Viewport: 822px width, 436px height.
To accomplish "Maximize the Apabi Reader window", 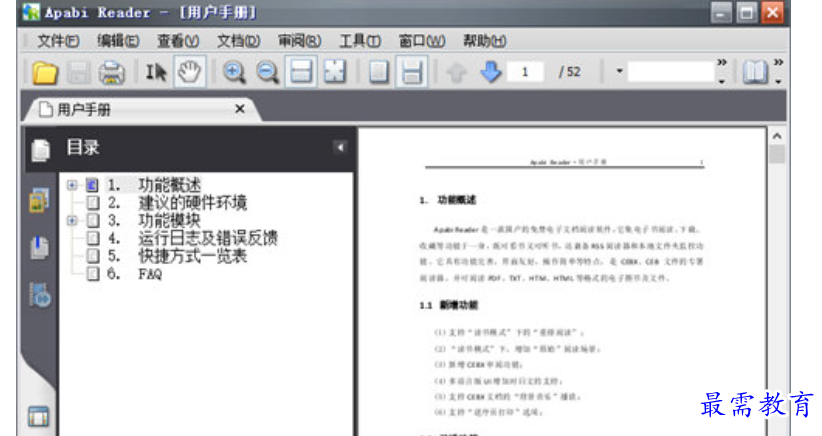I will (746, 13).
